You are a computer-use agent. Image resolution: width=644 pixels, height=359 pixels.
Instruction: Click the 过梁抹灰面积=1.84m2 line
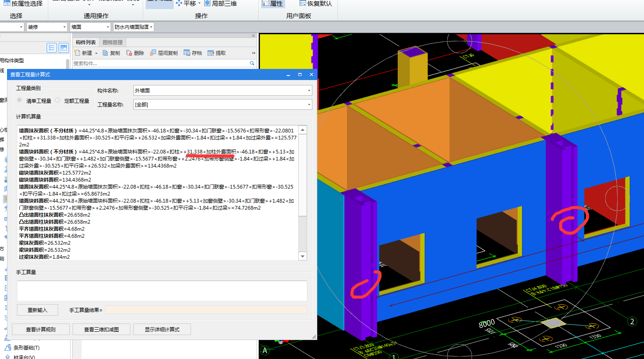[44, 257]
